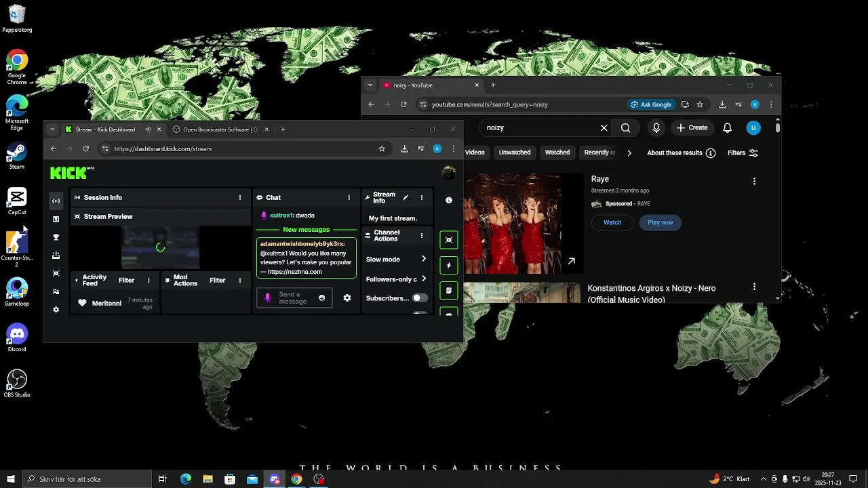Screen dimensions: 868x488
Task: Click the info circle icon in Kick dashboard
Action: tap(448, 200)
